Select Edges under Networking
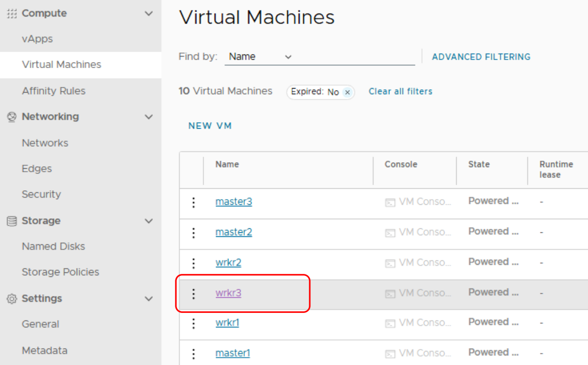 click(x=37, y=169)
